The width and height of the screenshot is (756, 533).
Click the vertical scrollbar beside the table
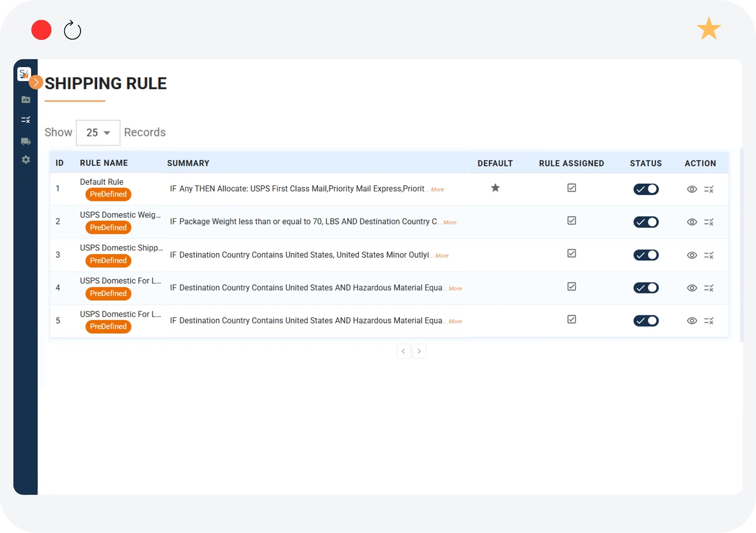pyautogui.click(x=741, y=245)
